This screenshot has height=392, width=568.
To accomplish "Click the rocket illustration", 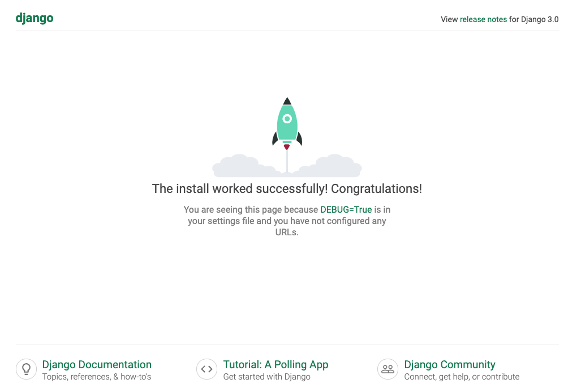I will pos(287,137).
